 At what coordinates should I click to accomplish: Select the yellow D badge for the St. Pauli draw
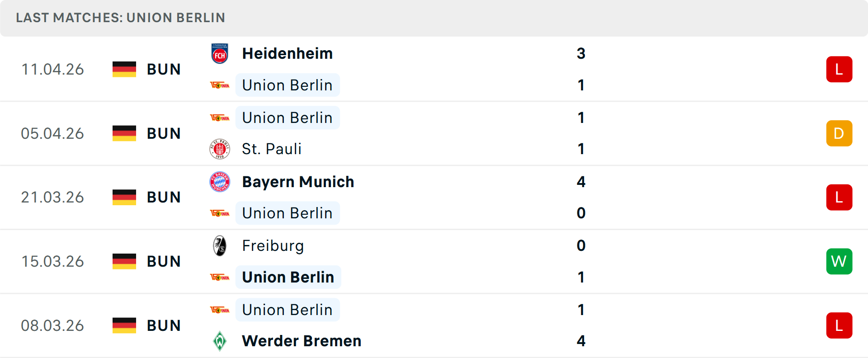click(x=839, y=133)
